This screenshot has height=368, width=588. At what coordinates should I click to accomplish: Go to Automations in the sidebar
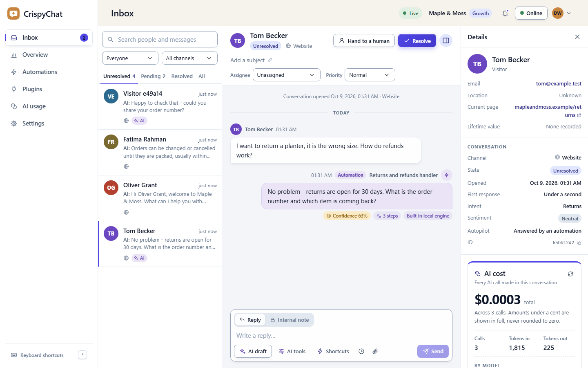pos(49,72)
